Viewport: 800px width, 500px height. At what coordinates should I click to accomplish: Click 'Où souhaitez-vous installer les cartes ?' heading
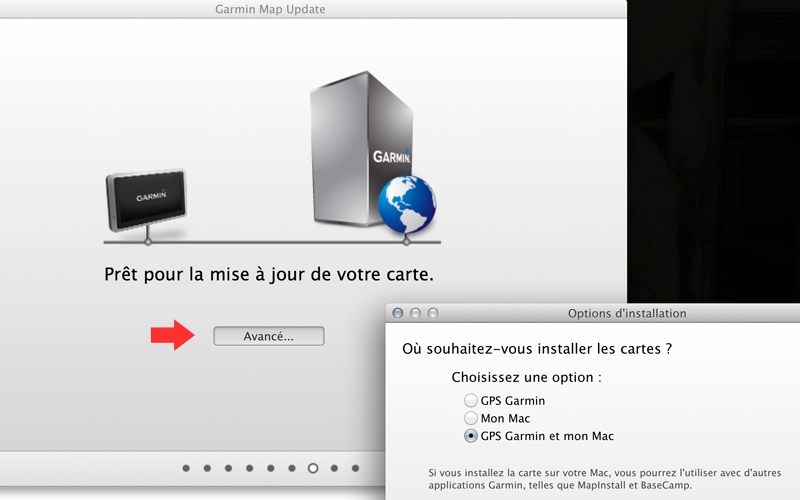click(537, 349)
